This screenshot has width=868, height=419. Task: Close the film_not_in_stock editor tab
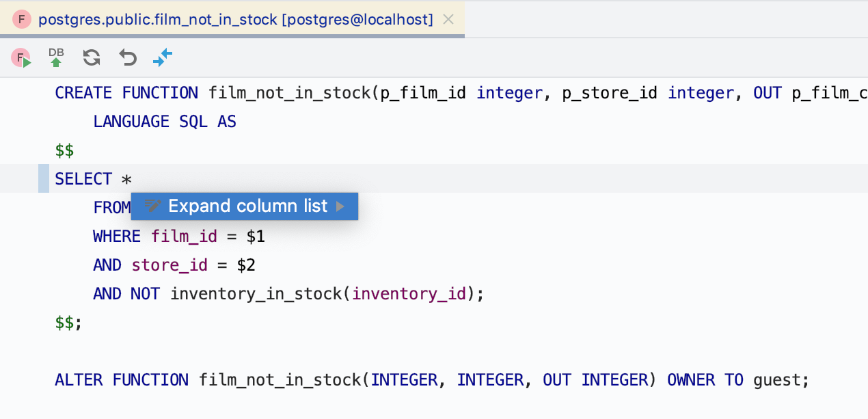click(448, 20)
